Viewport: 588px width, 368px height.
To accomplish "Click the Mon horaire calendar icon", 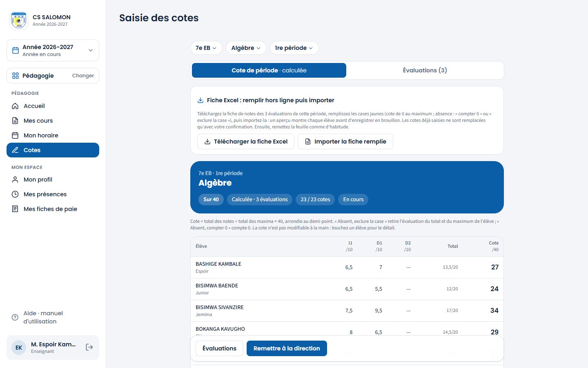I will click(x=15, y=135).
